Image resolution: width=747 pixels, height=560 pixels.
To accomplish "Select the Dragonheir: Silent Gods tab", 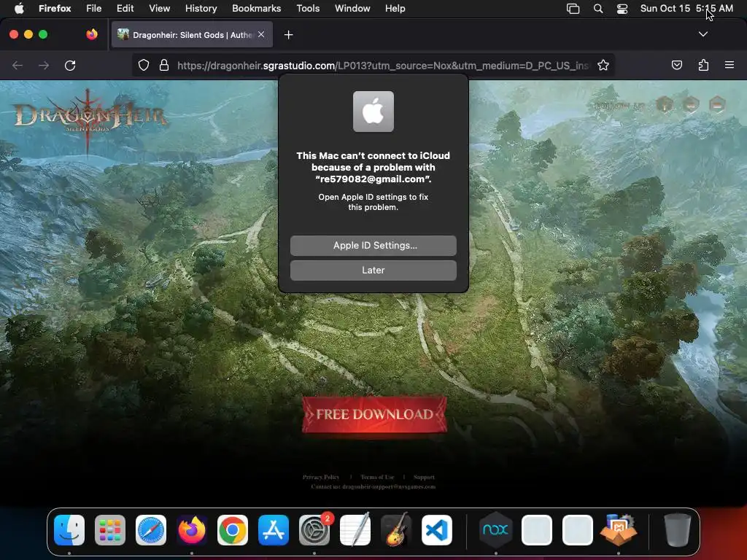I will coord(192,34).
